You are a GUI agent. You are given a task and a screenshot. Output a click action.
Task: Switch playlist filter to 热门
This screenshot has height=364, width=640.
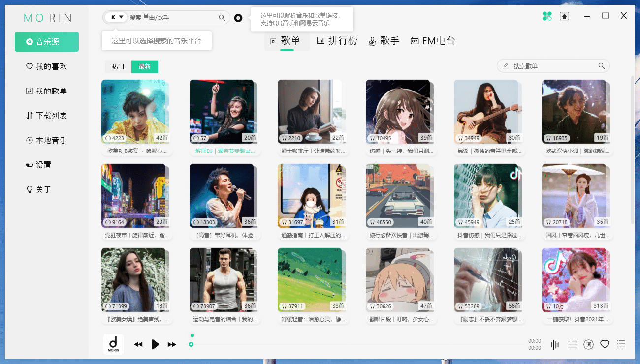pos(118,67)
